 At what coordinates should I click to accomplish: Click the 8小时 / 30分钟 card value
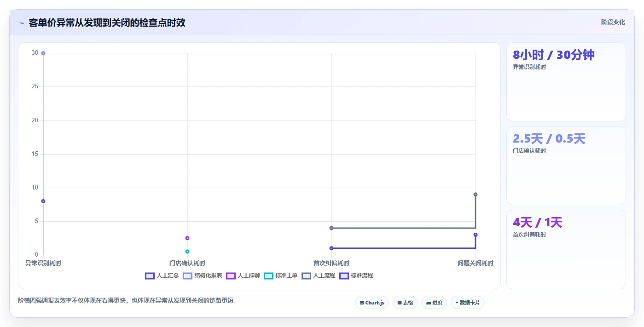pos(554,55)
